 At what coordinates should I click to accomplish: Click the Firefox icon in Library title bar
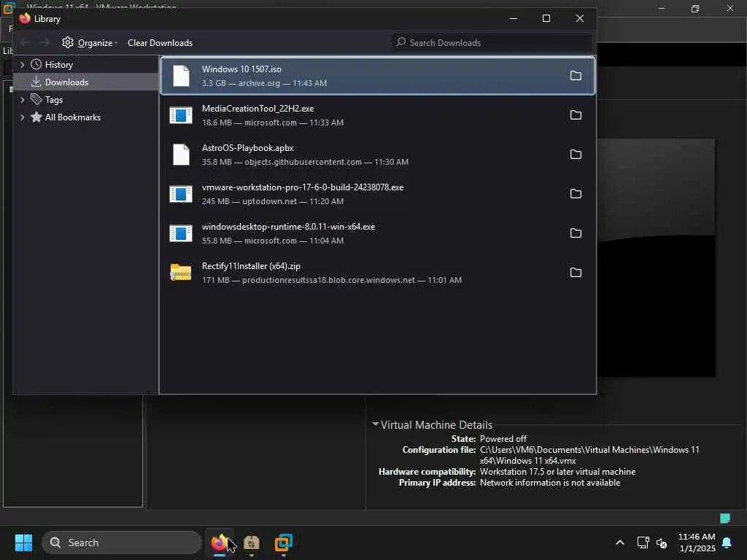point(25,18)
